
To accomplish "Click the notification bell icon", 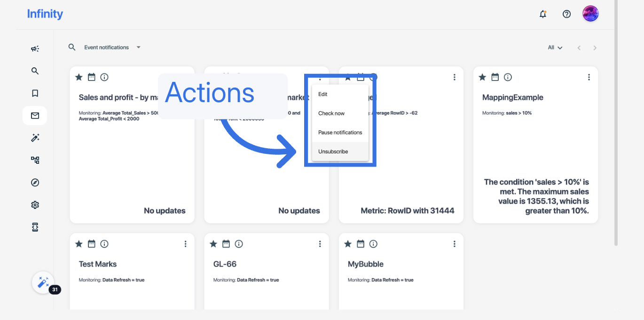I will pos(543,14).
